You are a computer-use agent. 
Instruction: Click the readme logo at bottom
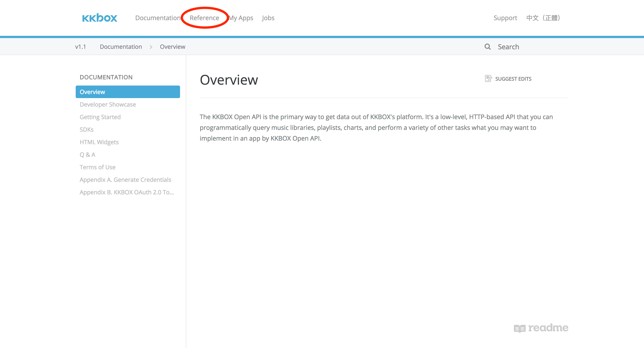coord(541,328)
